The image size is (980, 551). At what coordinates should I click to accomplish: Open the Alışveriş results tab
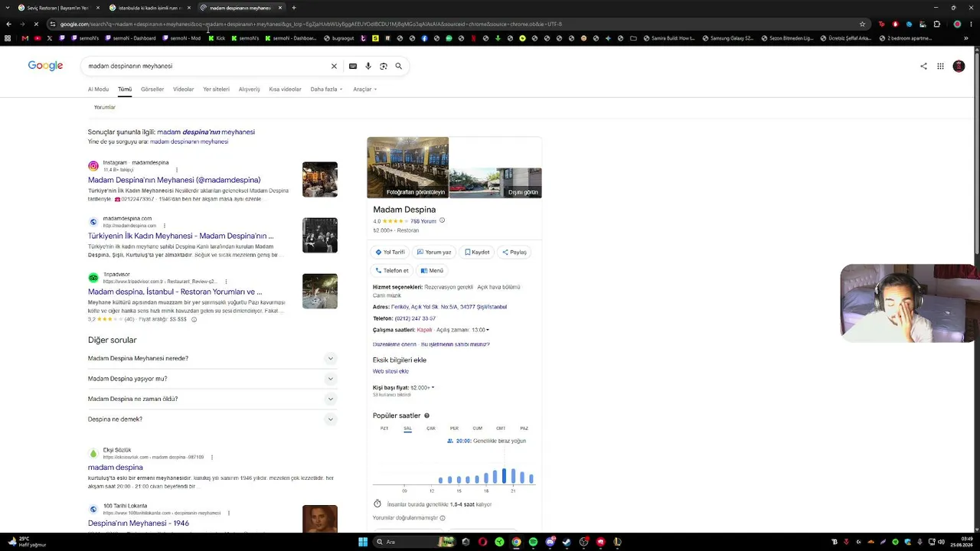[249, 89]
